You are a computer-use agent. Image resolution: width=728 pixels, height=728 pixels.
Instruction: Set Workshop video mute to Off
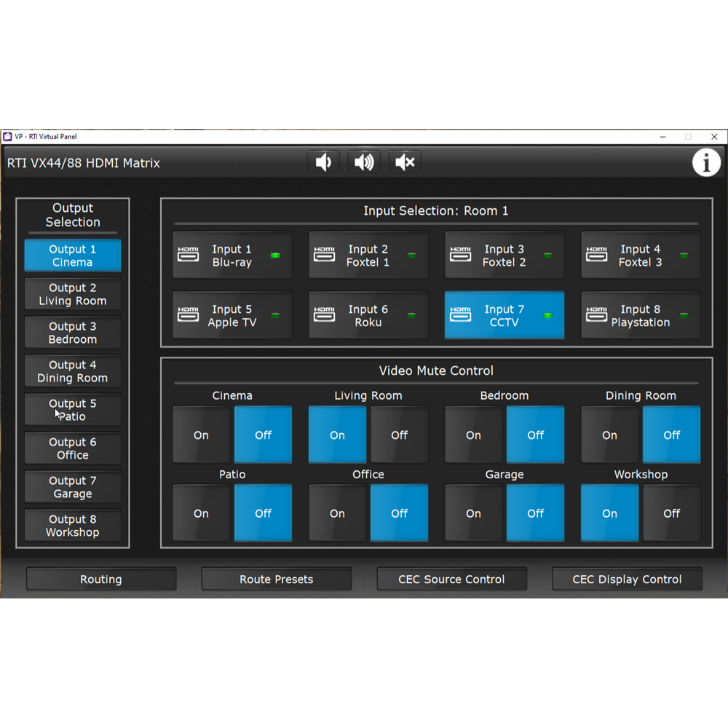671,513
